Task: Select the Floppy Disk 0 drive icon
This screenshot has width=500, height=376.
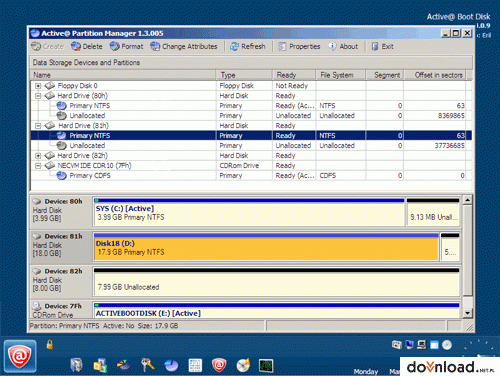Action: (x=50, y=86)
